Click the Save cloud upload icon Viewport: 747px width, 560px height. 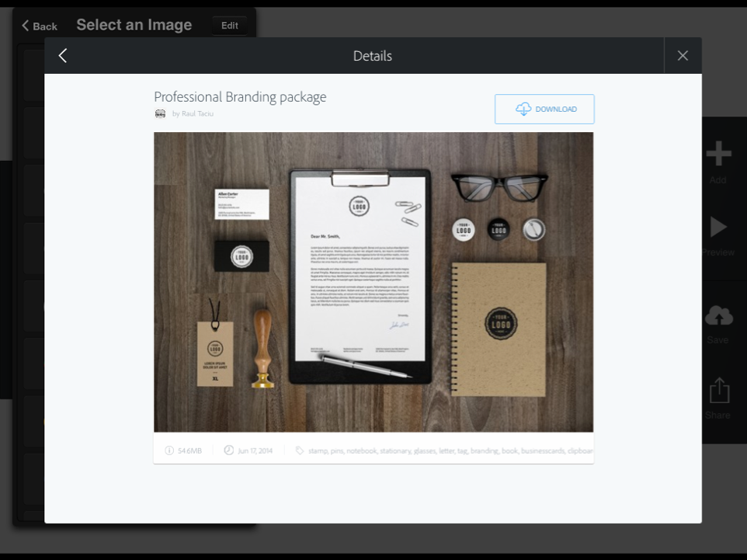(718, 315)
